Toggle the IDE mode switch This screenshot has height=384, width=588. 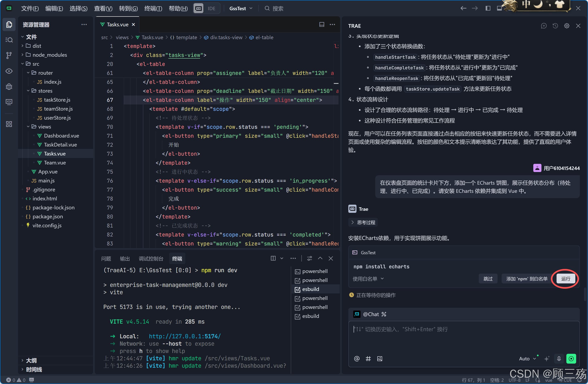[207, 8]
